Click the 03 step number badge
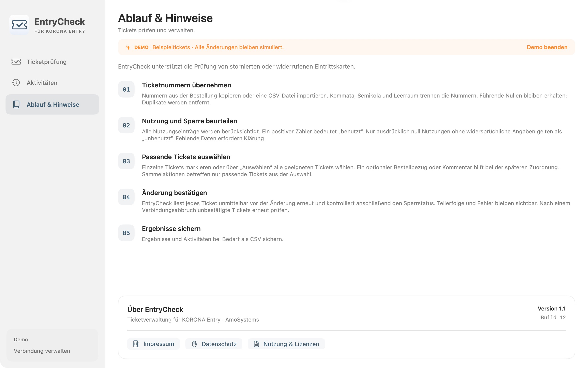Viewport: 588px width, 368px height. 126,161
